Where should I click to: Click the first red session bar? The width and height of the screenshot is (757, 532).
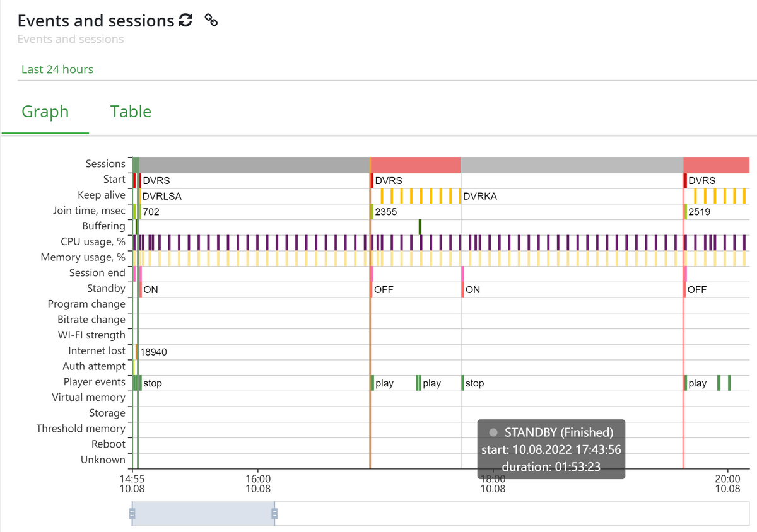click(415, 165)
